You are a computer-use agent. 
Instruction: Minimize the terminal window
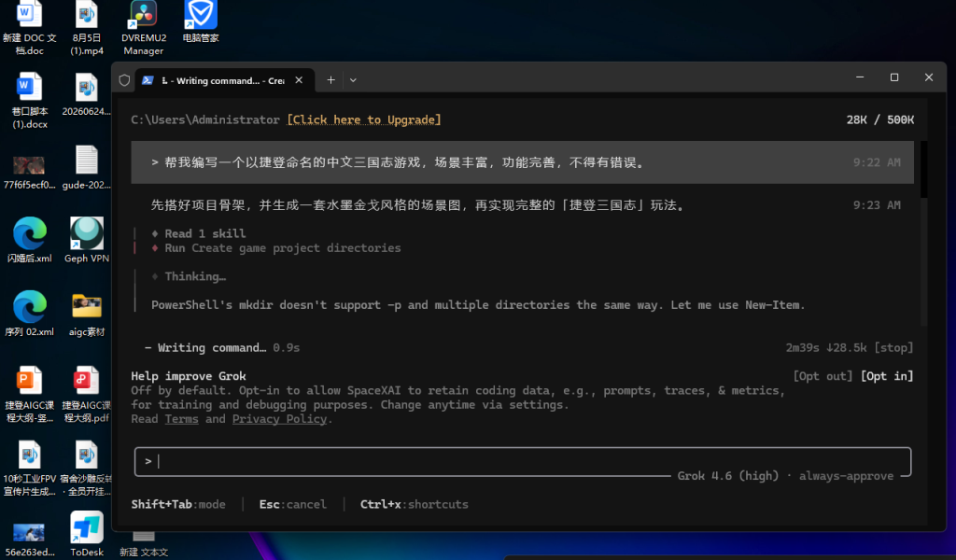[x=860, y=77]
